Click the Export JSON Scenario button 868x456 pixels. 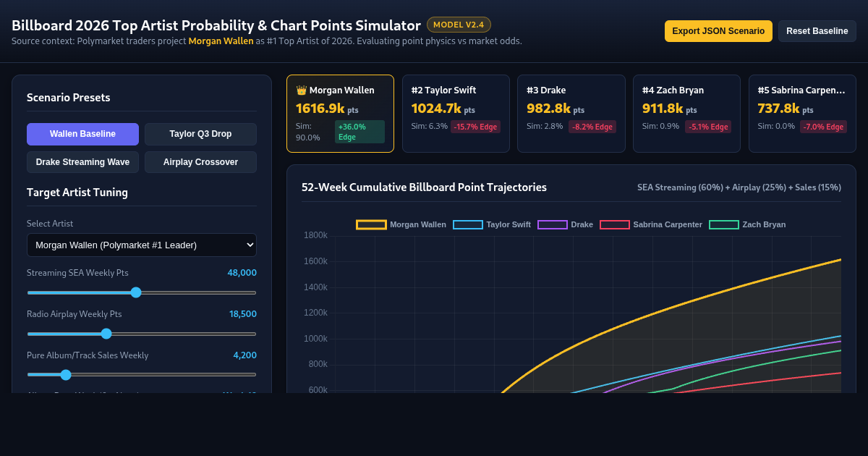point(718,31)
